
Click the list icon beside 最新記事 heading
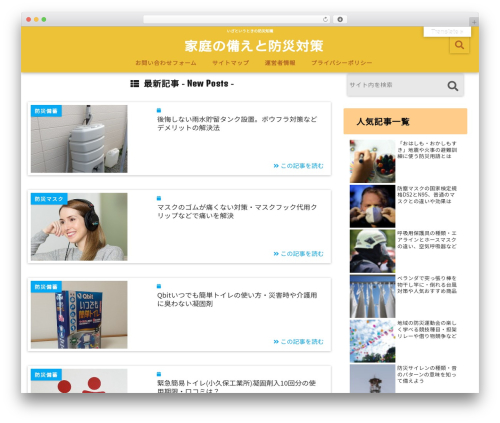(x=134, y=84)
